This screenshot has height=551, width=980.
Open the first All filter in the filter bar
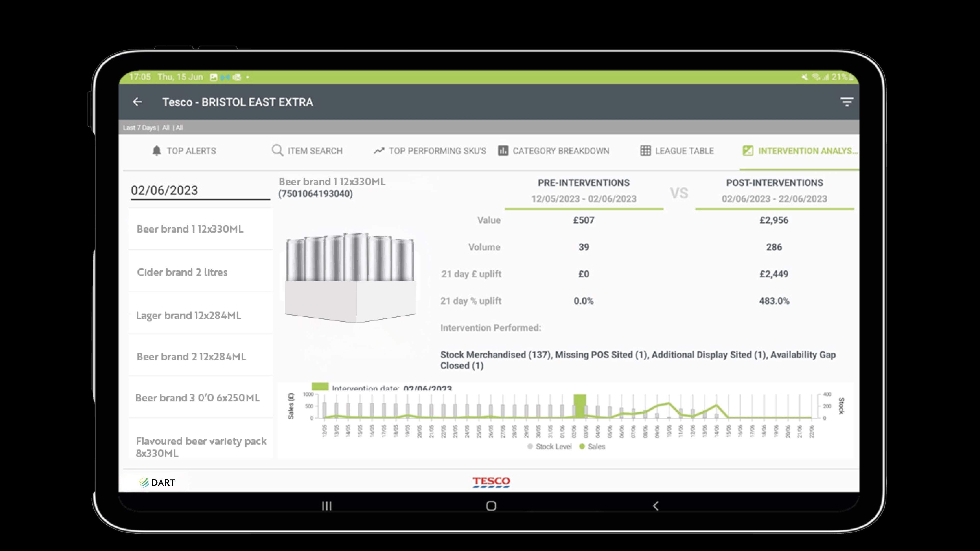click(x=166, y=128)
